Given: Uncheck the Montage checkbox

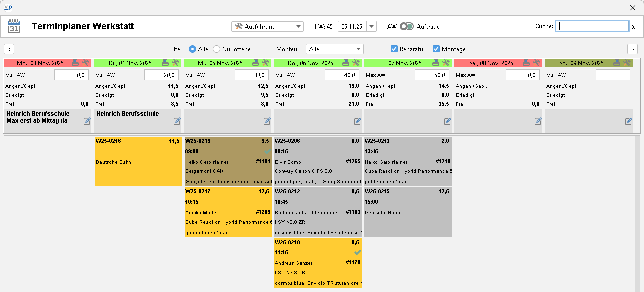Looking at the screenshot, I should [x=436, y=49].
